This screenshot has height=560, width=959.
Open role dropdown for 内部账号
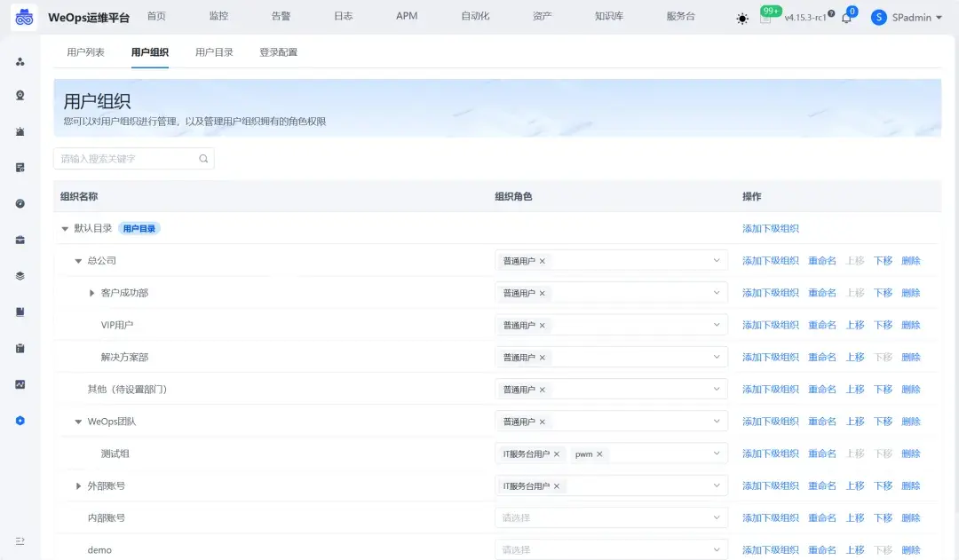pos(611,517)
